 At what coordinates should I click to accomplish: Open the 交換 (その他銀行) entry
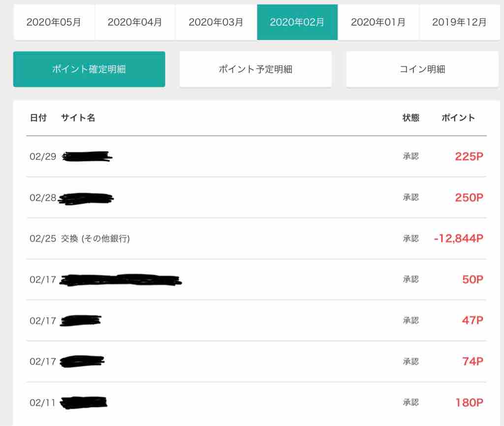click(x=95, y=239)
